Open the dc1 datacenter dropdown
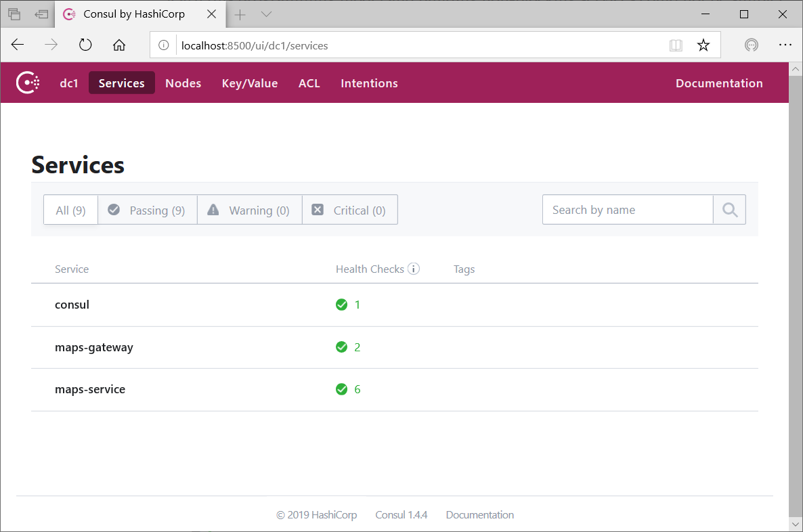The image size is (803, 532). pyautogui.click(x=69, y=83)
